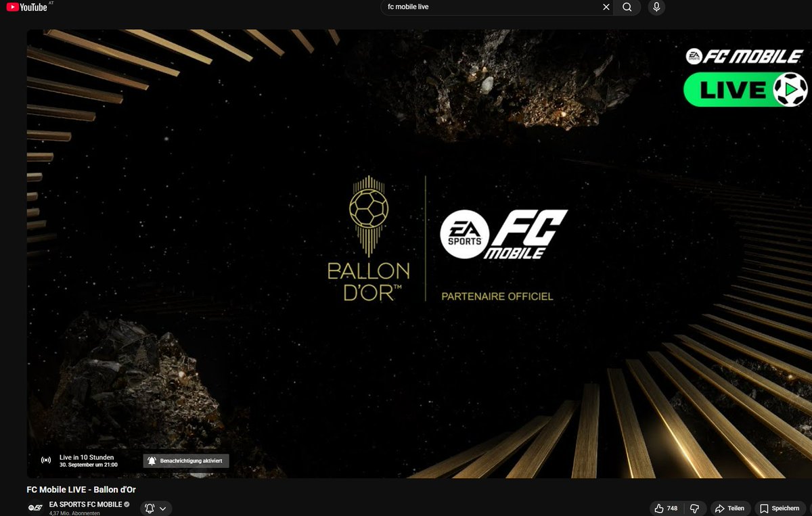Toggle the 'Benachrichtigung aktiviert' reminder button

coord(186,461)
